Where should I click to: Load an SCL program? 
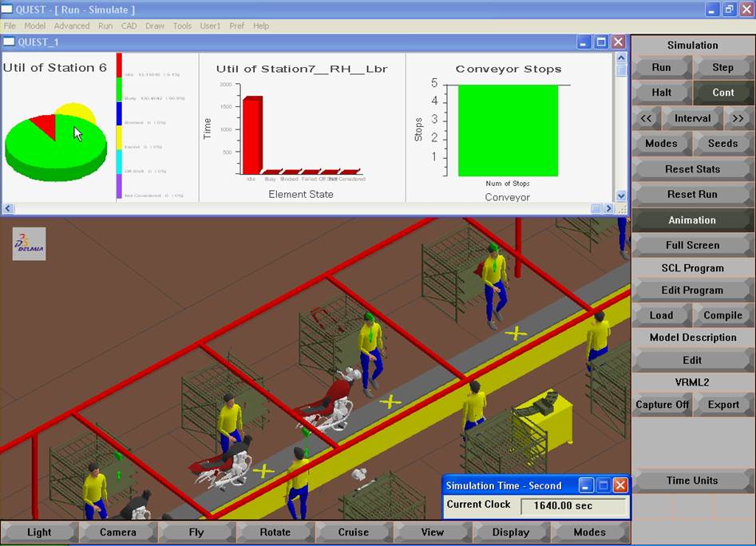pyautogui.click(x=662, y=315)
